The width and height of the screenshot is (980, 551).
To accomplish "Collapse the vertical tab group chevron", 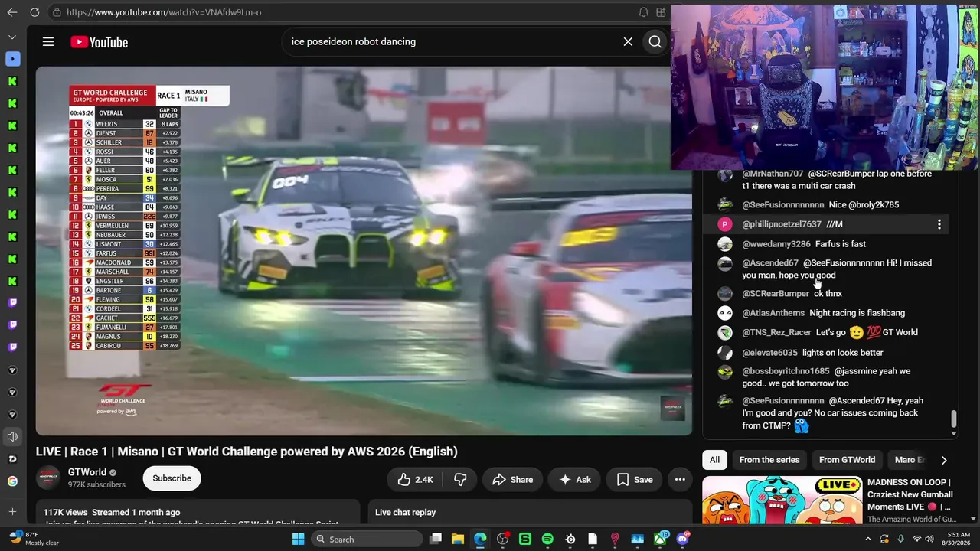I will click(12, 37).
